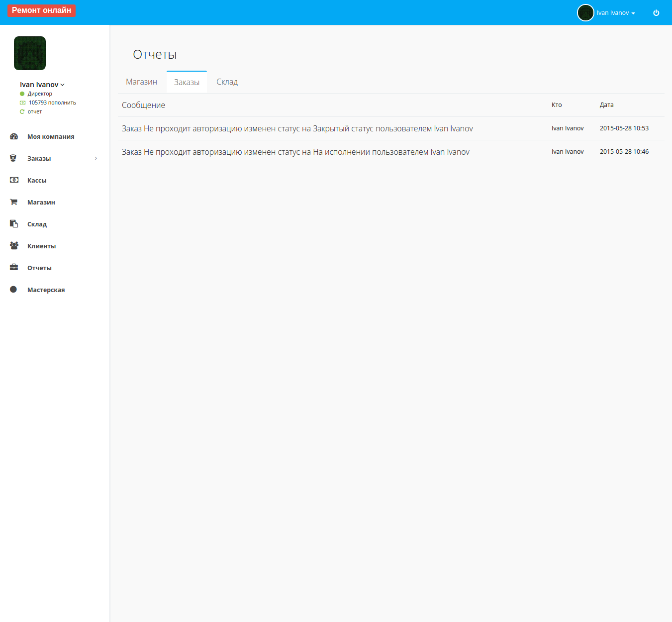Click the date 2015-05-28 10:46

(x=624, y=152)
